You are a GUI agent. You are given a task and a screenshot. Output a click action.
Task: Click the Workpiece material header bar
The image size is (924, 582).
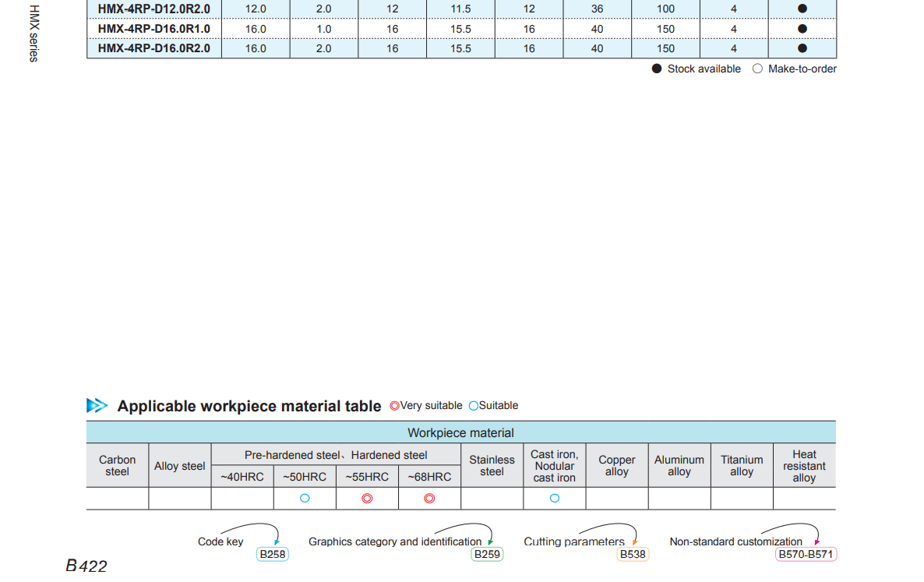(x=460, y=432)
